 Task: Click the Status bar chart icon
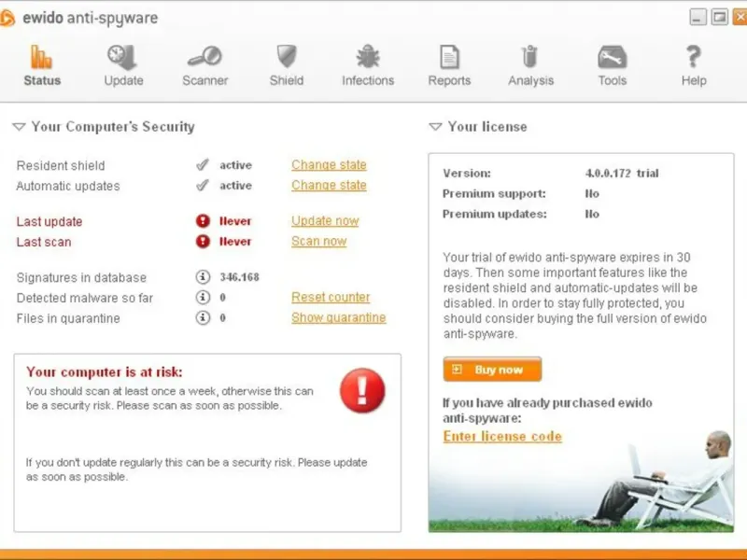[x=41, y=57]
